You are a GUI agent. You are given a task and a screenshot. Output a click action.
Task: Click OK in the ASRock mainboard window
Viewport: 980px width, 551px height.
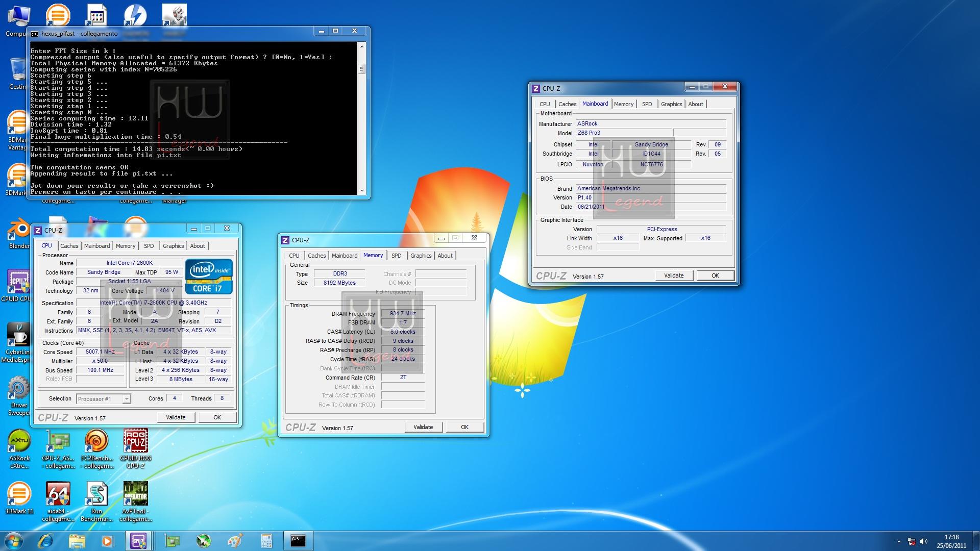point(715,275)
